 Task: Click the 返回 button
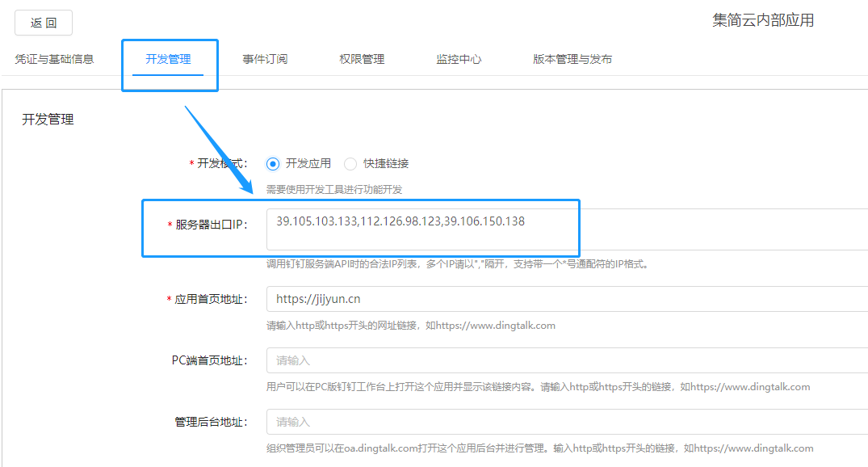pos(44,23)
